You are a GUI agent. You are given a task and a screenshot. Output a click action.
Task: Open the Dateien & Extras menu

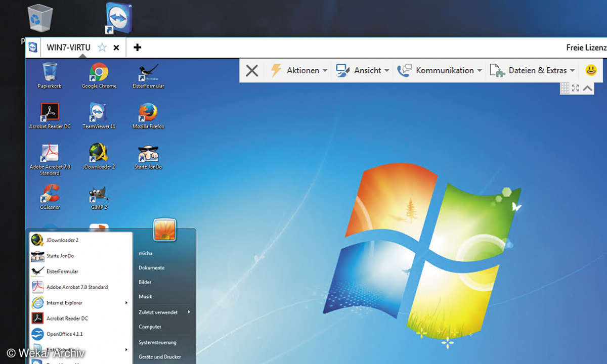tap(537, 70)
